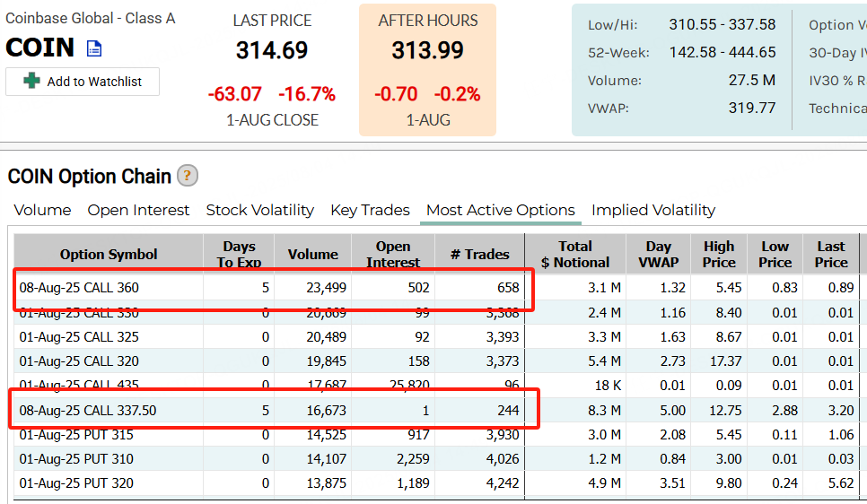867x504 pixels.
Task: Click high price 17.37
Action: pyautogui.click(x=725, y=361)
